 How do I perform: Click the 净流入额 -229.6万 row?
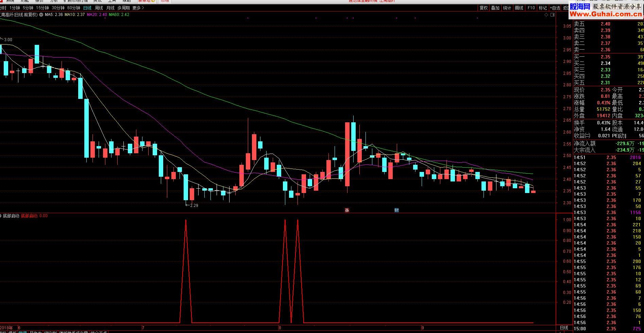[x=609, y=143]
